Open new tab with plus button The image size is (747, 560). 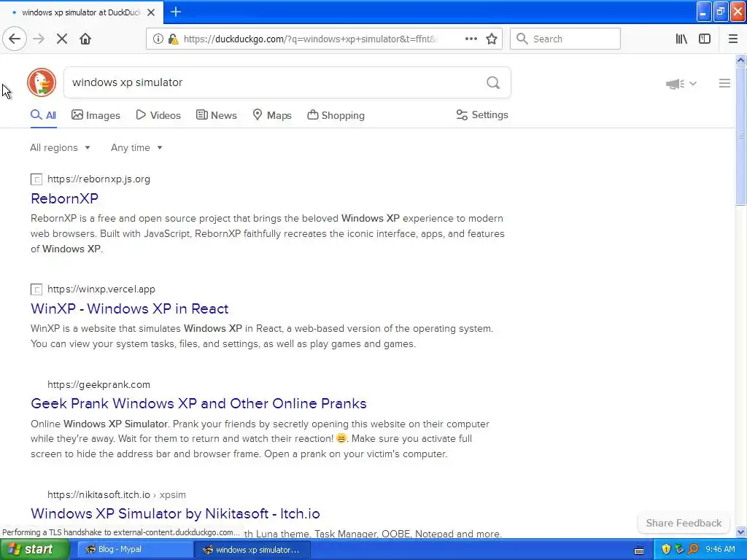175,12
